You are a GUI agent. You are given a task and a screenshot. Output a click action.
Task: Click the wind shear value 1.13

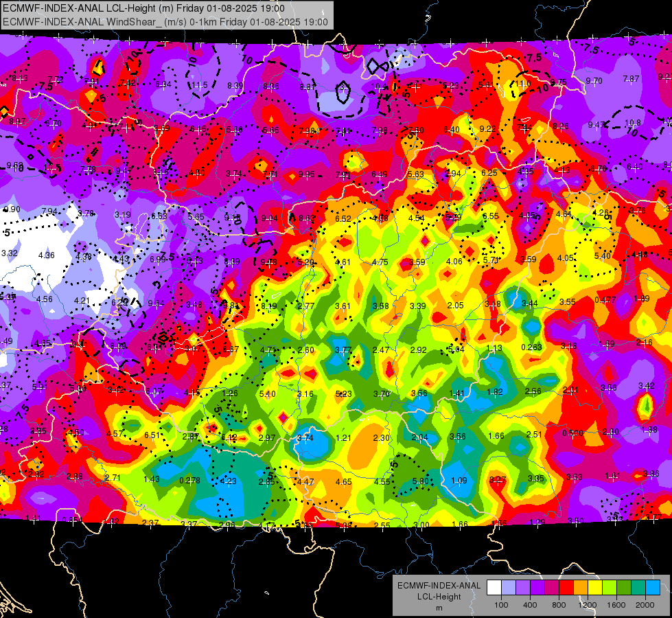click(x=494, y=348)
